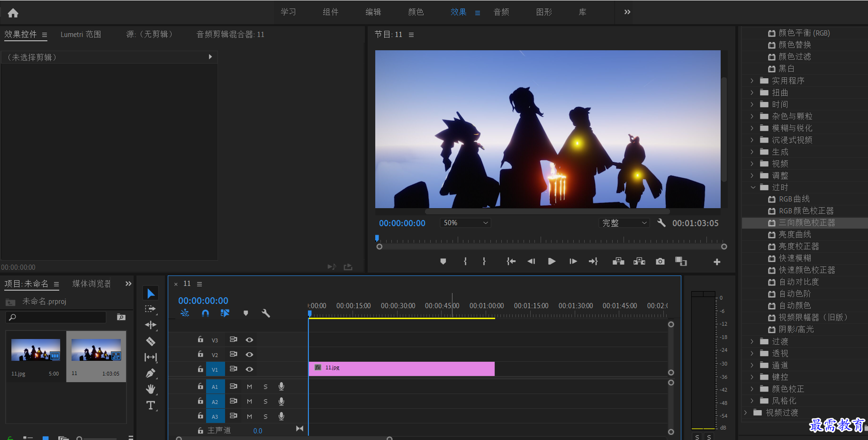The width and height of the screenshot is (868, 440).
Task: Step back one frame
Action: point(531,261)
